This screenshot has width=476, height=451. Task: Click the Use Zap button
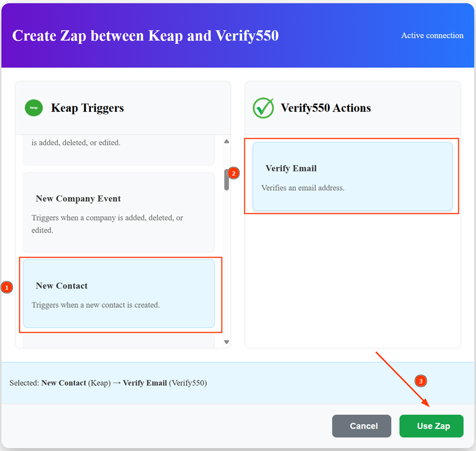[x=431, y=426]
